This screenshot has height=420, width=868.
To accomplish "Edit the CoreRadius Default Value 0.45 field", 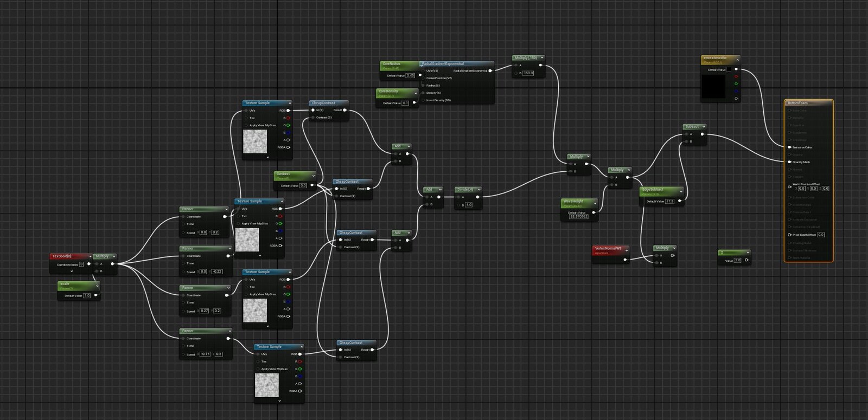I will (x=410, y=75).
